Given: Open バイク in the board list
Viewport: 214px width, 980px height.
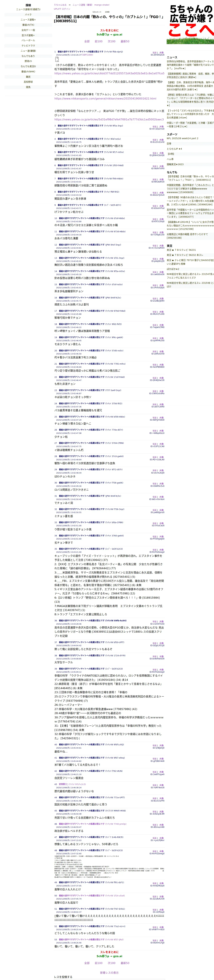Looking at the screenshot, I should (28, 15).
